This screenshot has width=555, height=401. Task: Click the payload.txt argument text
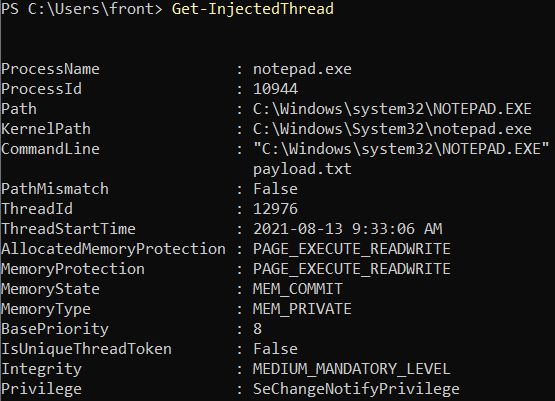pyautogui.click(x=302, y=169)
